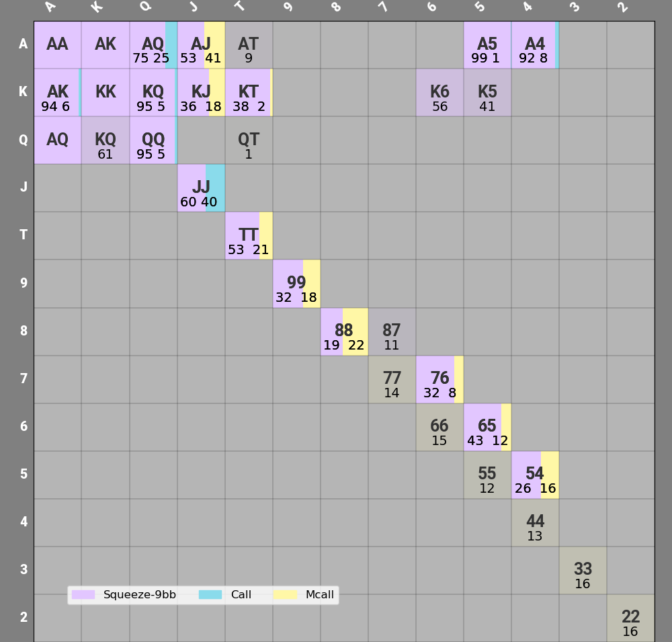This screenshot has width=672, height=642.
Task: Select the KK pocket pair cell
Action: pos(106,93)
